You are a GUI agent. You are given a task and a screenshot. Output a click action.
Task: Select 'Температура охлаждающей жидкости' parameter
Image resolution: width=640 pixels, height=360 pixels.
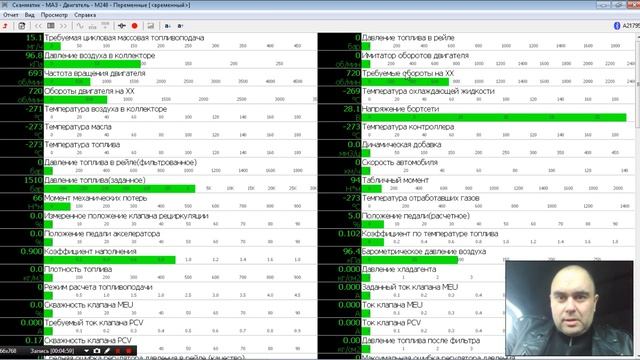(x=428, y=91)
